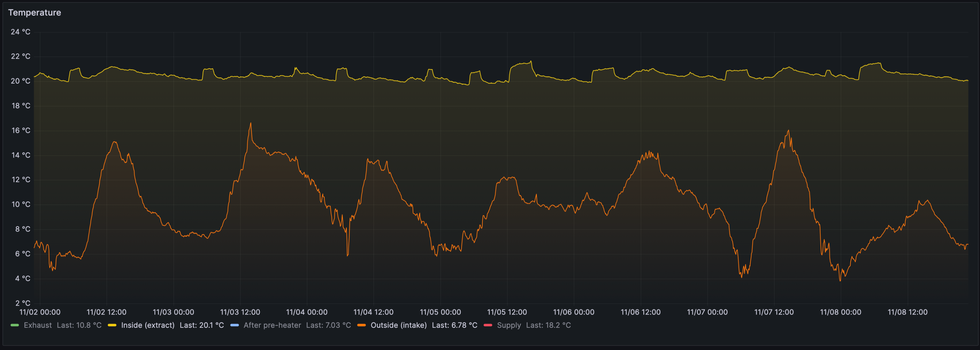Toggle the Inside (extract) series label

point(148,325)
